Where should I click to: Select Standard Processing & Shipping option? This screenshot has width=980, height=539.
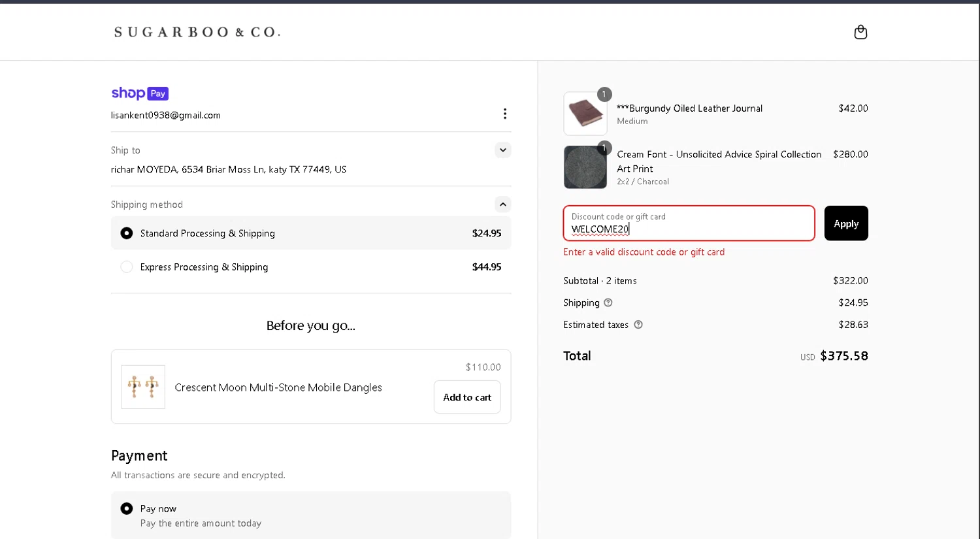[x=311, y=233]
